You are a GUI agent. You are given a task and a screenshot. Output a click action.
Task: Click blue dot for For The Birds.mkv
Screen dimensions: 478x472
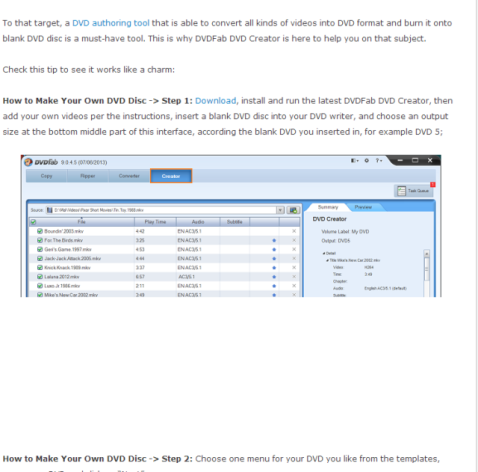pyautogui.click(x=274, y=240)
